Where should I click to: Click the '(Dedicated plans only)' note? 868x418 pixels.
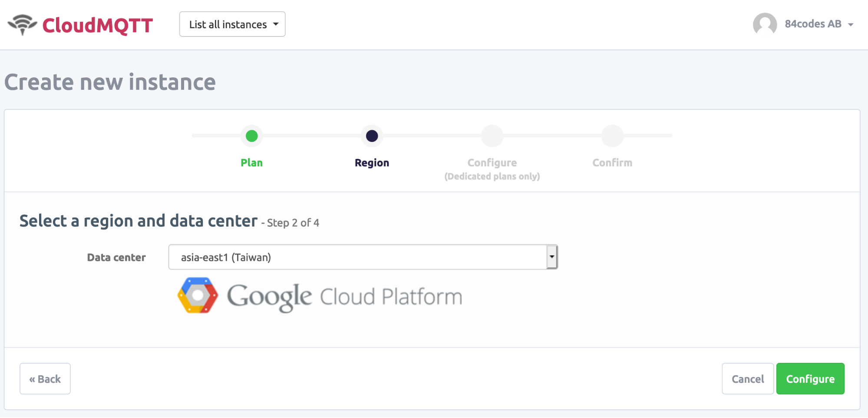pos(492,177)
